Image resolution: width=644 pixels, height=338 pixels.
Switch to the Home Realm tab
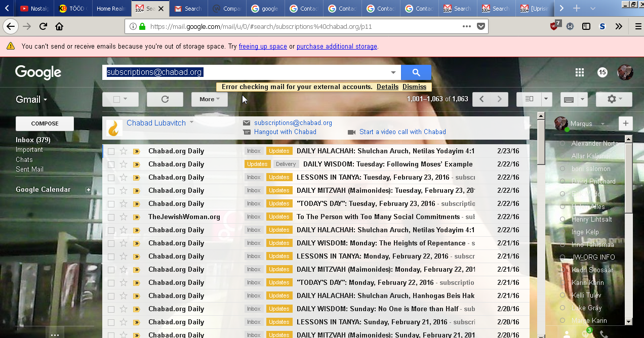[111, 8]
